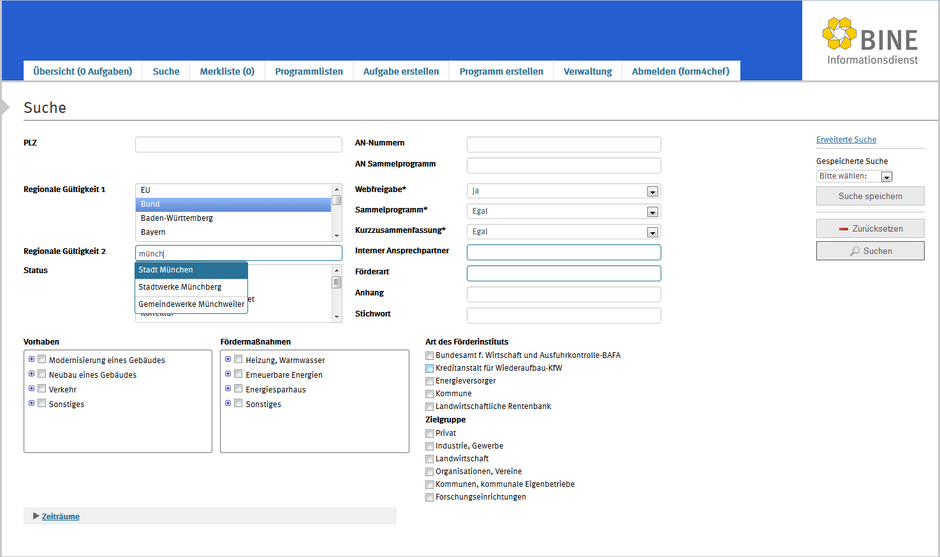This screenshot has height=557, width=940.
Task: Click the magnifier icon on Suchen
Action: 855,251
